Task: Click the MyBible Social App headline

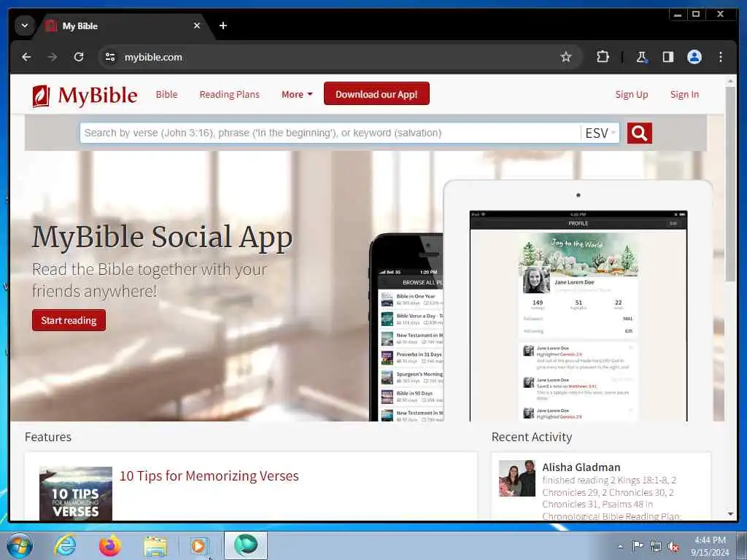Action: [x=162, y=237]
